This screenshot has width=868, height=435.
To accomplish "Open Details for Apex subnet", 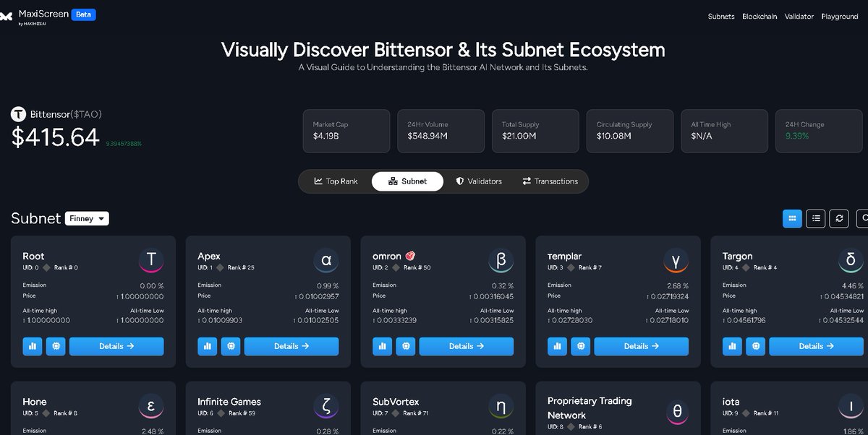I will 292,346.
